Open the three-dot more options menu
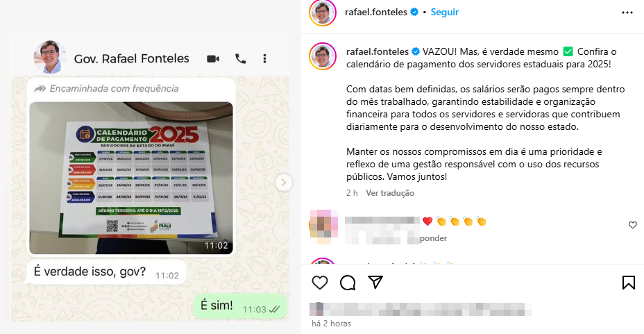Viewport: 644px width, 334px height. (x=627, y=12)
